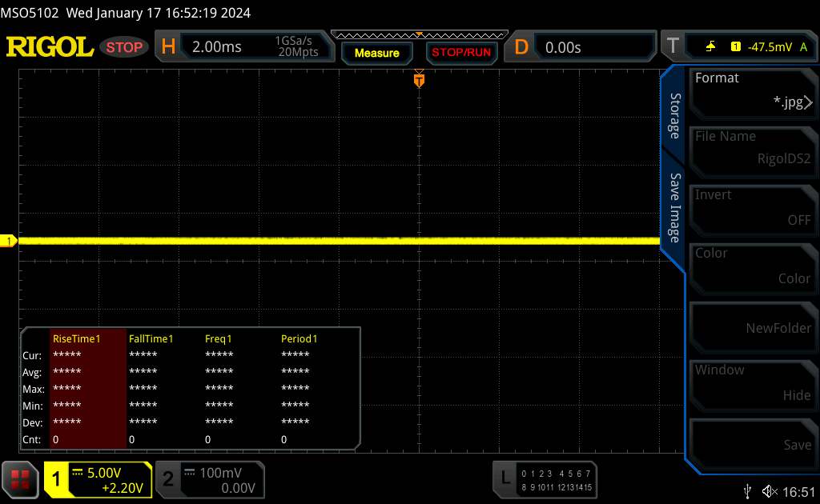Click channel 1 ground level marker

pyautogui.click(x=9, y=241)
